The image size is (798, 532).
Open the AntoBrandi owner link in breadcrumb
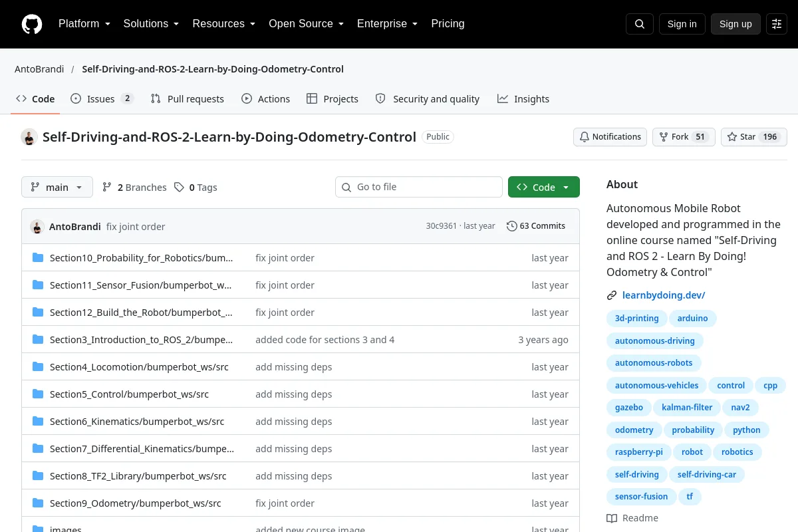point(39,69)
